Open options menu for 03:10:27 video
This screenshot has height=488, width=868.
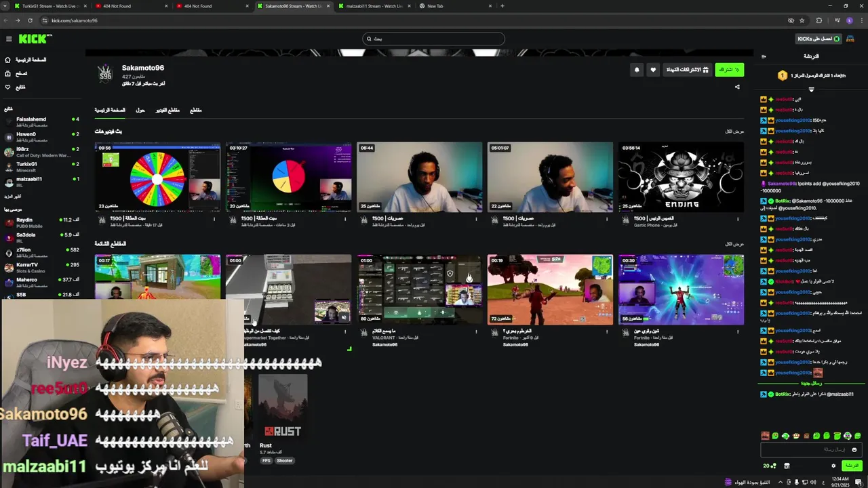[345, 219]
